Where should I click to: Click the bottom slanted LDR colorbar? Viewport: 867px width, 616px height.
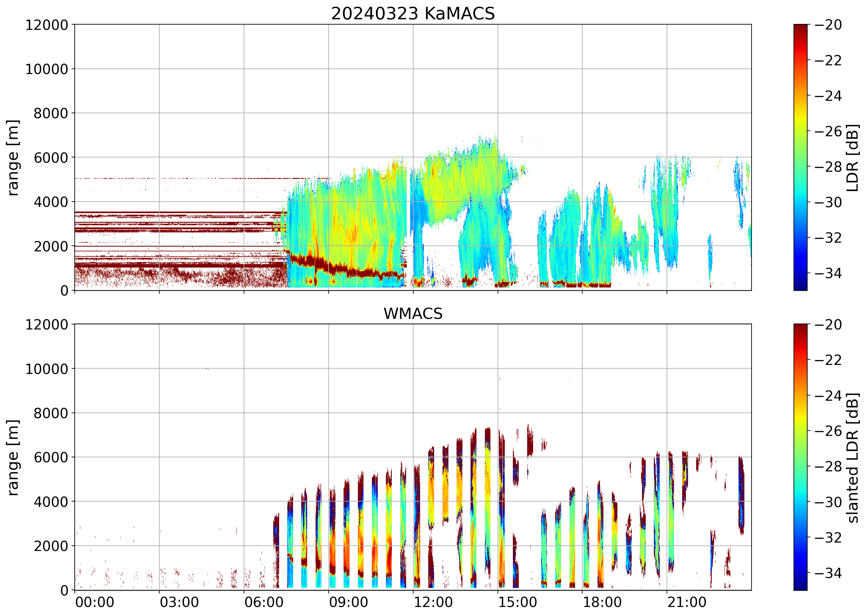800,457
